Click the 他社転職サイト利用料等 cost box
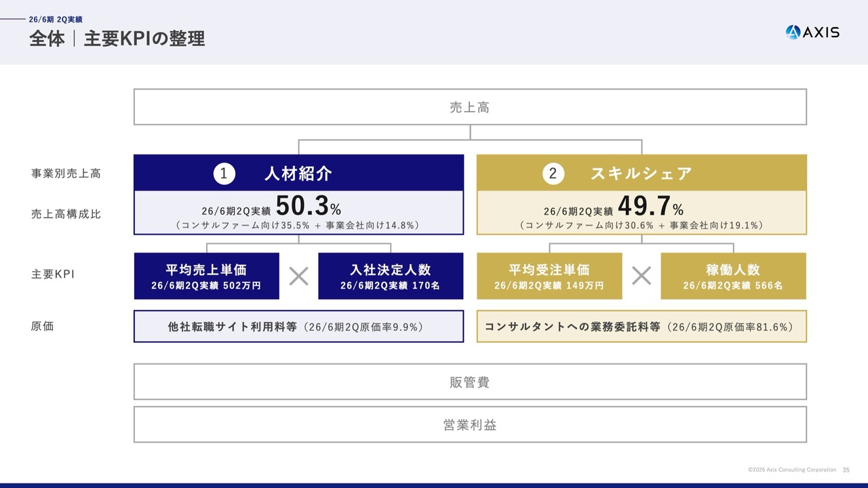868x488 pixels. click(x=298, y=327)
